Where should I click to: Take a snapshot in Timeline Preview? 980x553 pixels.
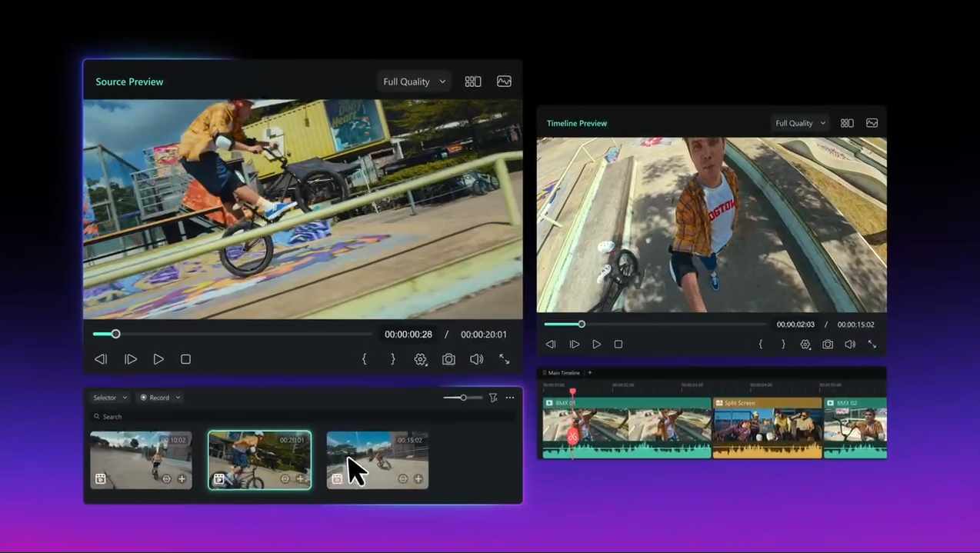point(828,345)
